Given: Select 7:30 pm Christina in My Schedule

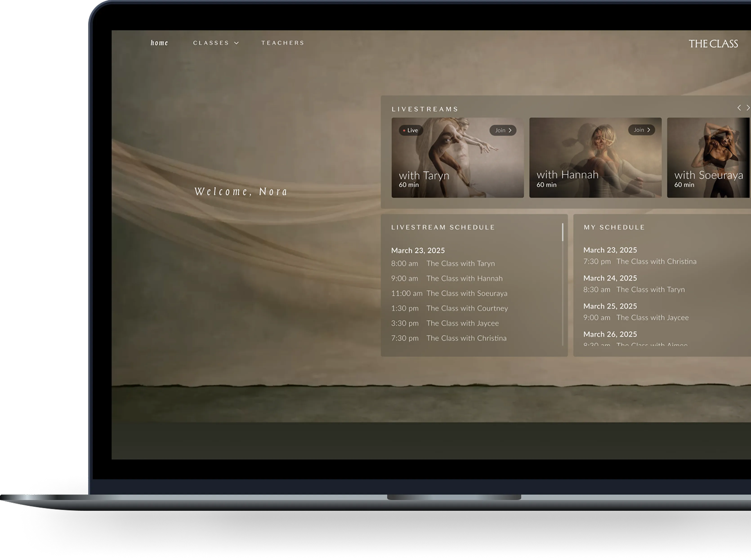Looking at the screenshot, I should pos(640,261).
